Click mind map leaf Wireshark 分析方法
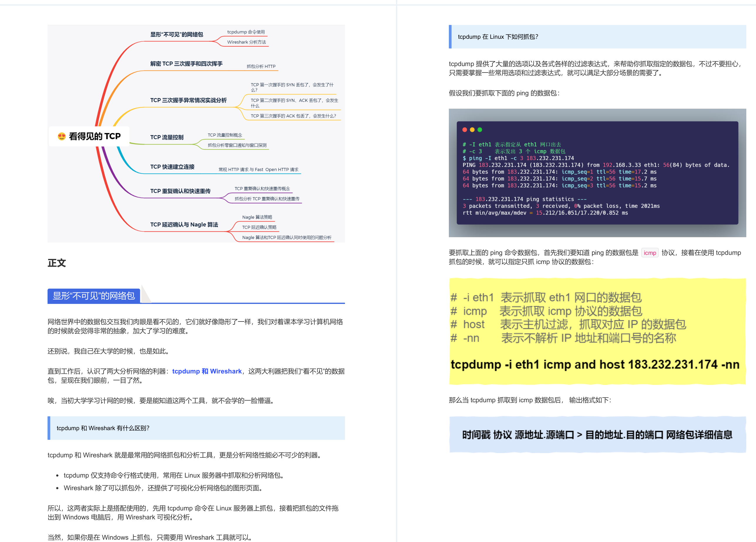Viewport: 756px width, 542px height. [247, 42]
